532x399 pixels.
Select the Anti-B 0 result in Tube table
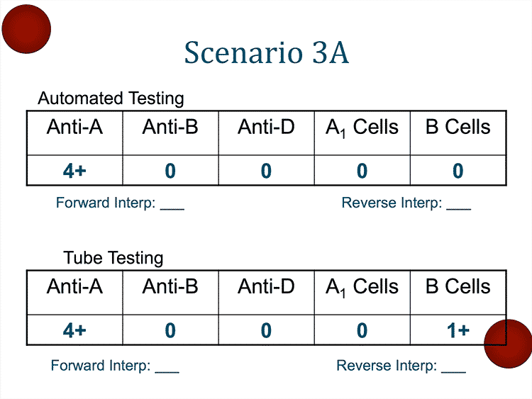tap(170, 330)
